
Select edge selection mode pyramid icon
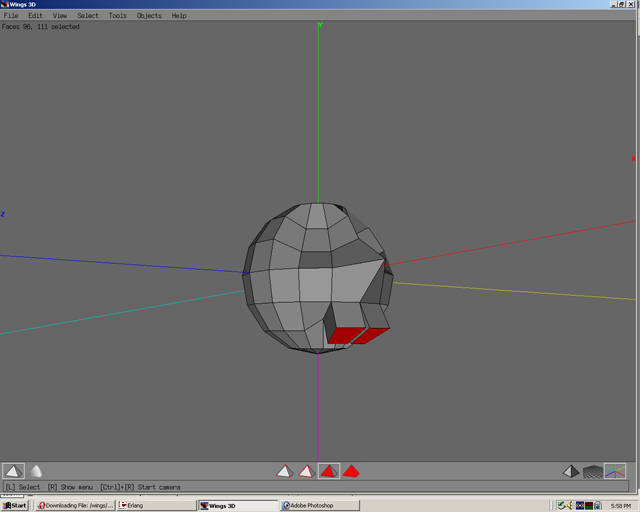pyautogui.click(x=306, y=471)
